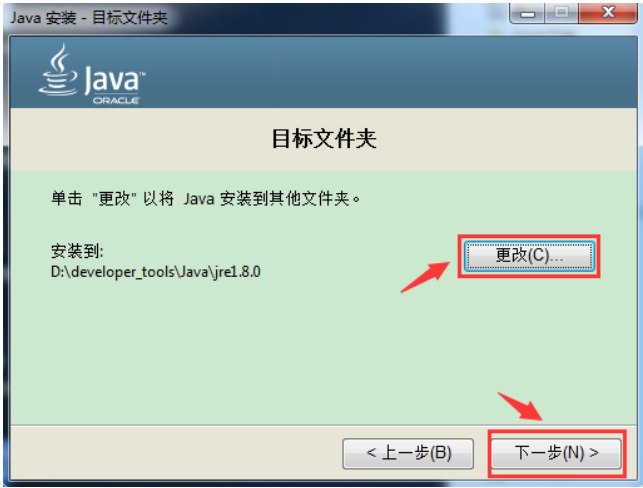The image size is (643, 488).
Task: Click the Java coffee cup logo
Action: [x=59, y=71]
